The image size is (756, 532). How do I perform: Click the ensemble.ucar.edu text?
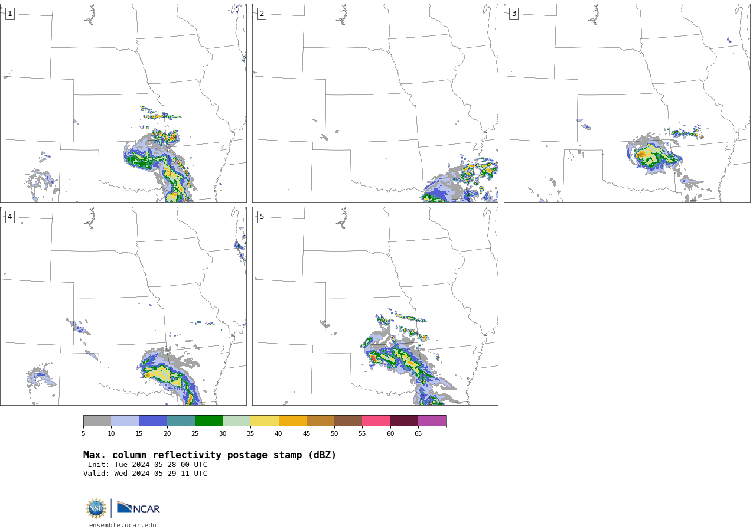click(123, 525)
